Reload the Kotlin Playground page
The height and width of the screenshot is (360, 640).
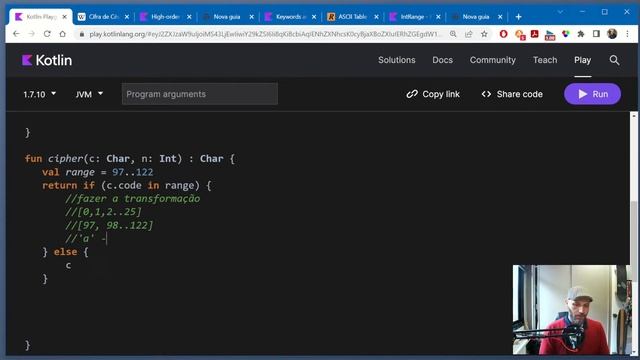point(47,34)
